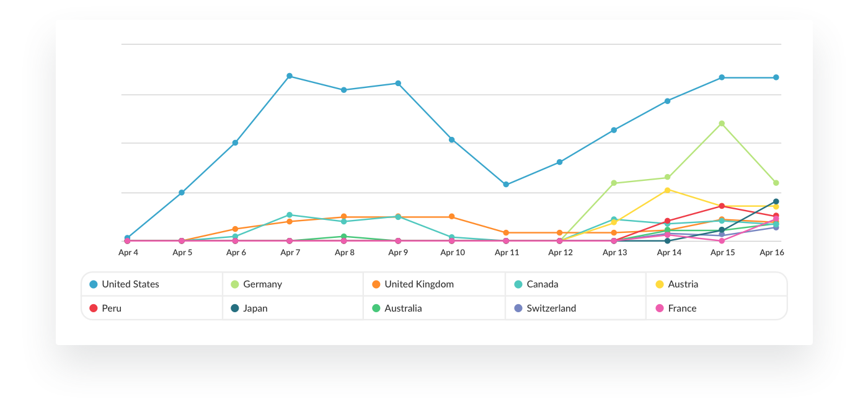Click the Switzerland legend entry
868x407 pixels.
click(x=551, y=309)
